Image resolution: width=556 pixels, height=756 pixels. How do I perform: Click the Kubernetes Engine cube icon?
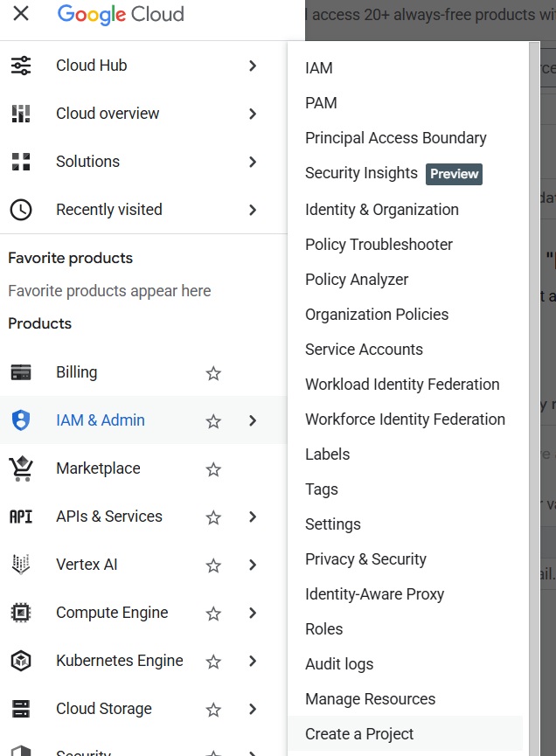click(21, 661)
